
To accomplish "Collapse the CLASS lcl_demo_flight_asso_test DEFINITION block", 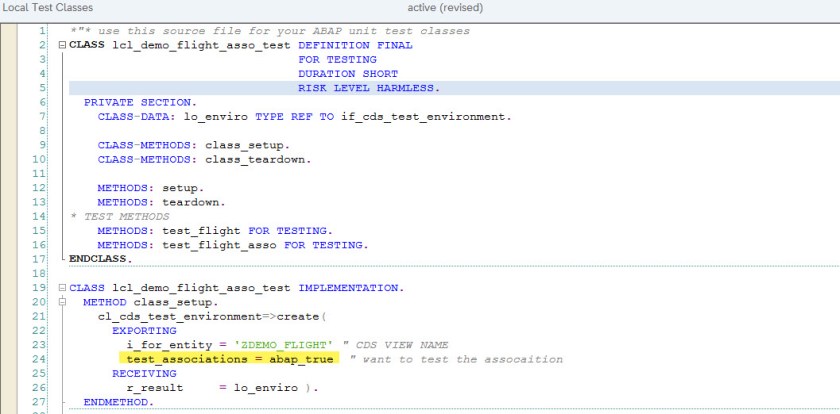I will (62, 46).
